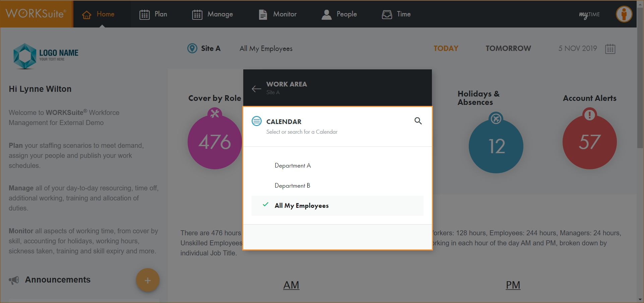
Task: Click the PM link
Action: pos(513,285)
